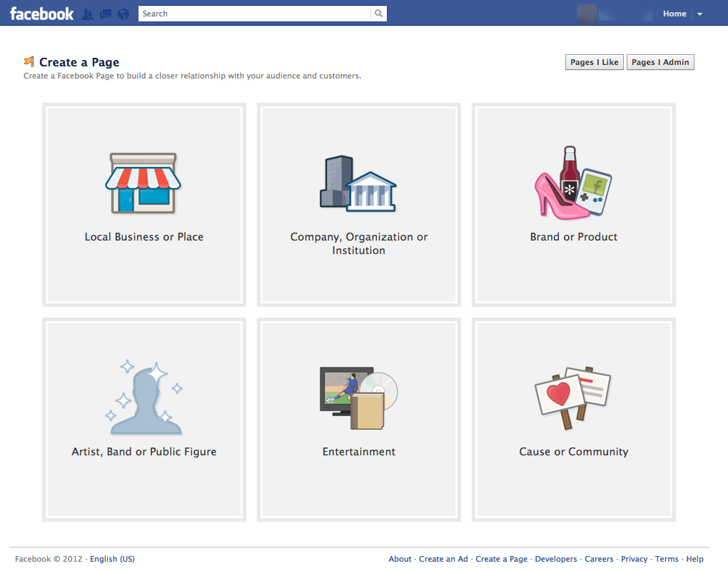Click the TV and disc Entertainment icon
Viewport: 728px width, 571px height.
point(359,398)
